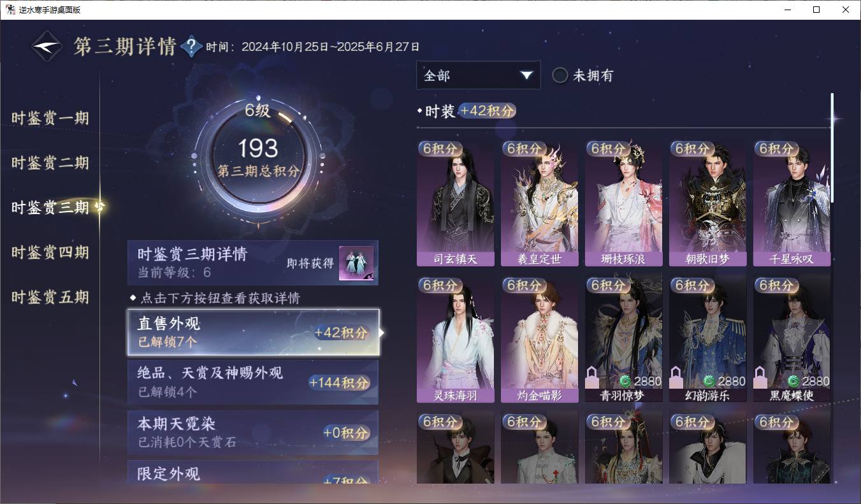
Task: Select the 灼金喵影 outfit thumbnail
Action: pyautogui.click(x=539, y=339)
